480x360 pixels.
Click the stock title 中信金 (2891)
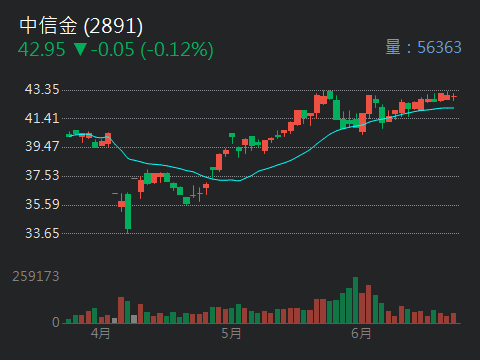point(81,26)
